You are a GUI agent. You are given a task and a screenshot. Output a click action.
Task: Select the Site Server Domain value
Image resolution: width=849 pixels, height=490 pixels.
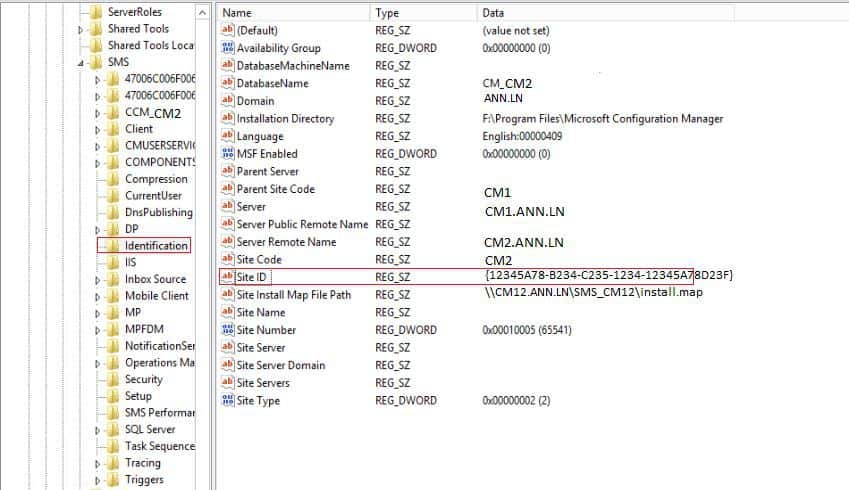coord(280,365)
